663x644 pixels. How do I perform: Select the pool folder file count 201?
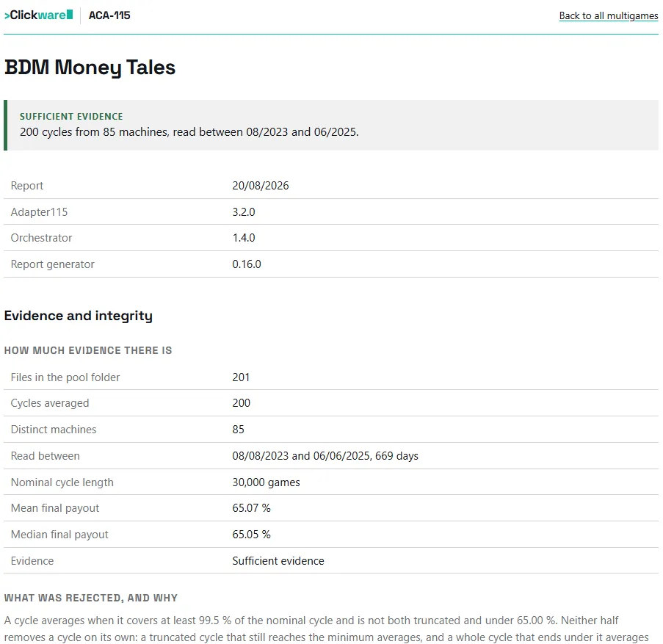point(241,377)
